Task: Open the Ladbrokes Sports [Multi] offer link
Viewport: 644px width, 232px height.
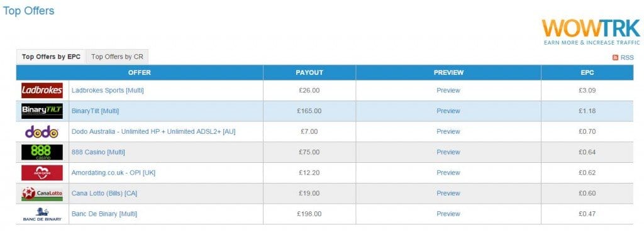Action: point(108,91)
